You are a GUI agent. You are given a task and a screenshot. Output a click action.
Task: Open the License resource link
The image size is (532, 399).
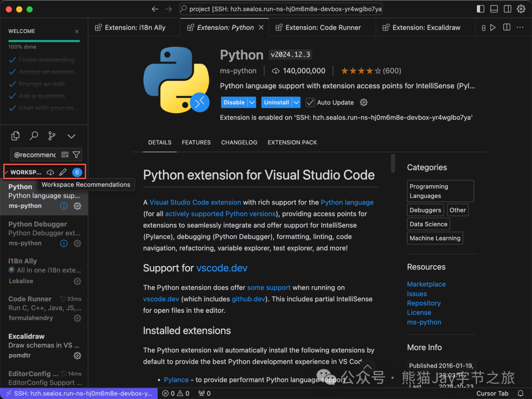pyautogui.click(x=419, y=312)
